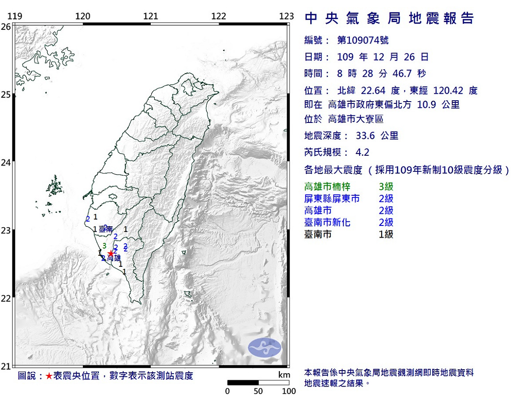The height and width of the screenshot is (399, 532).
Task: Click the line 高雄市政府東偏北方 10.9 公里
Action: pyautogui.click(x=394, y=105)
